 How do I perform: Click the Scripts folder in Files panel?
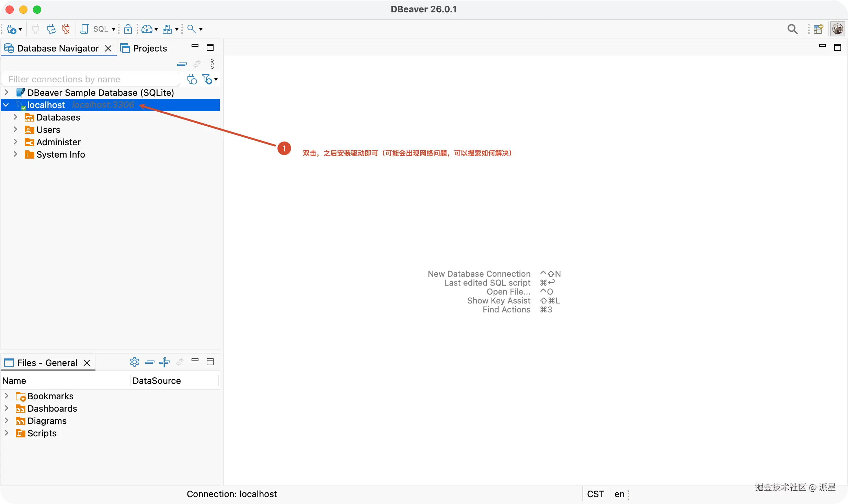42,433
